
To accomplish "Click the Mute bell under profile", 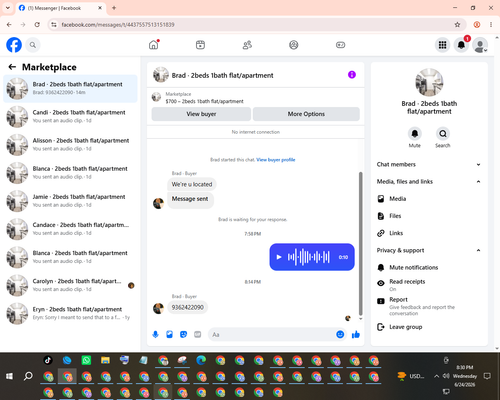I will (x=415, y=134).
